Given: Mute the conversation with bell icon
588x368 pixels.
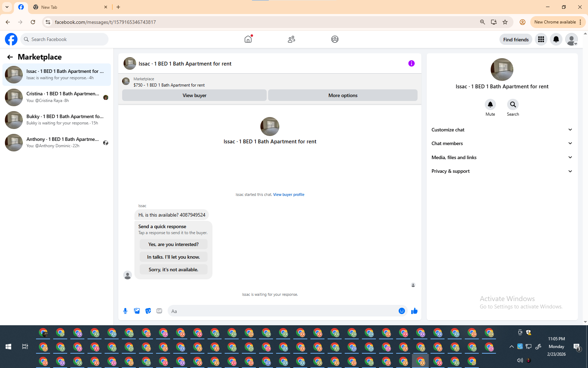Looking at the screenshot, I should (x=490, y=104).
